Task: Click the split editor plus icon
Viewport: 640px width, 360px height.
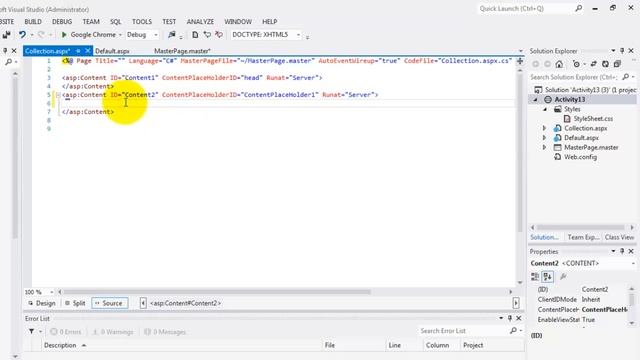Action: (x=520, y=61)
